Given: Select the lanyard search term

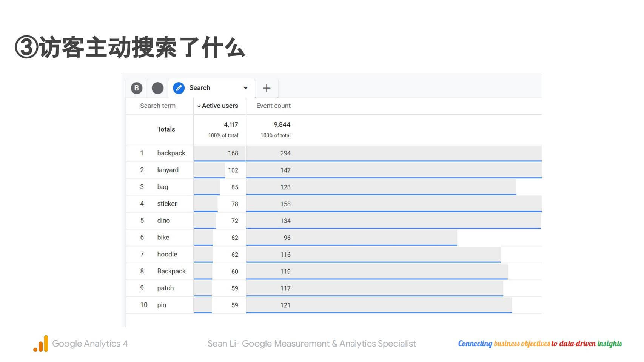Looking at the screenshot, I should (x=168, y=170).
